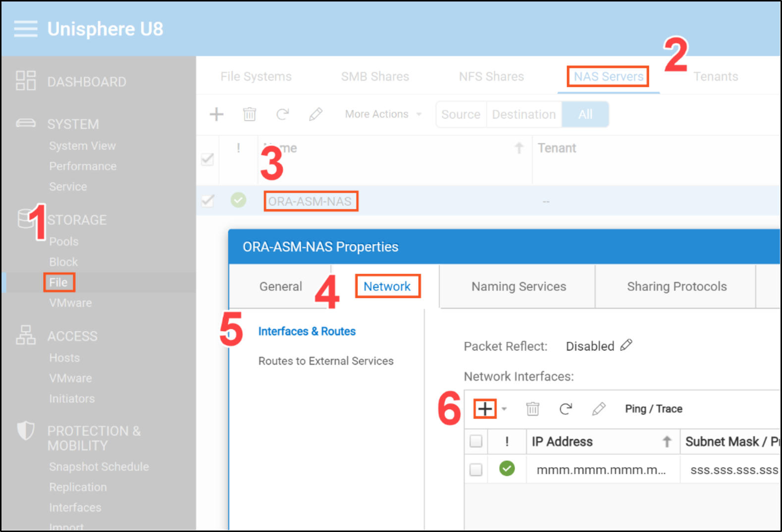782x532 pixels.
Task: Edit Packet Reflect setting with pencil icon
Action: pyautogui.click(x=626, y=345)
